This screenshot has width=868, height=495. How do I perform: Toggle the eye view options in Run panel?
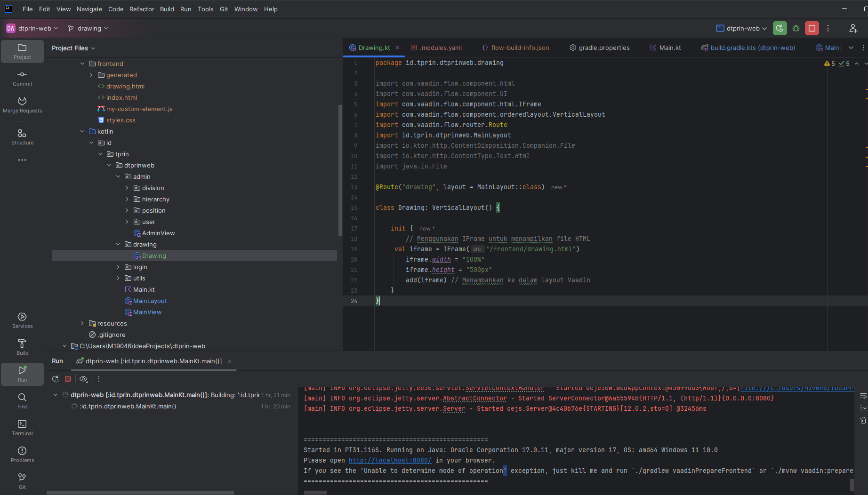(x=83, y=379)
